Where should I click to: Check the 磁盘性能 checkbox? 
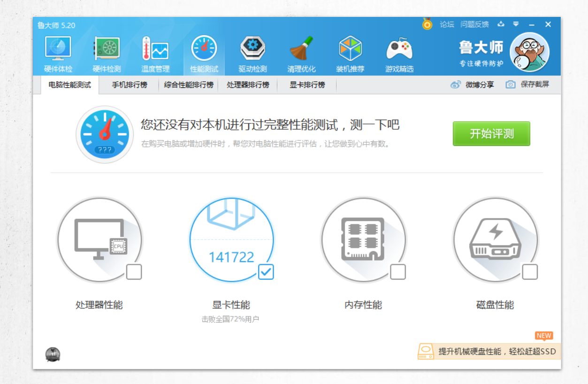pyautogui.click(x=530, y=272)
